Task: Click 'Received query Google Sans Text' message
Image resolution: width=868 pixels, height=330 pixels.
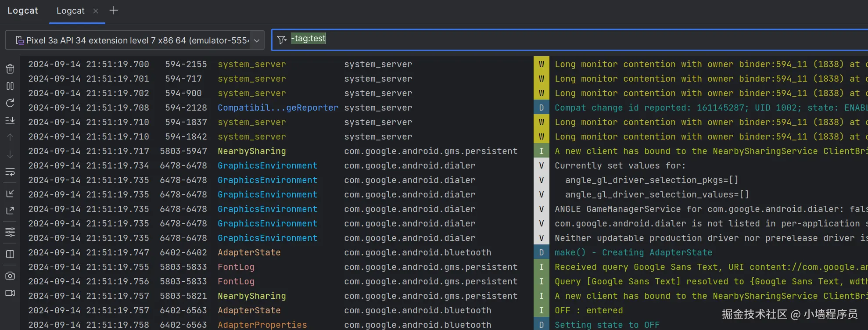Action: click(711, 267)
